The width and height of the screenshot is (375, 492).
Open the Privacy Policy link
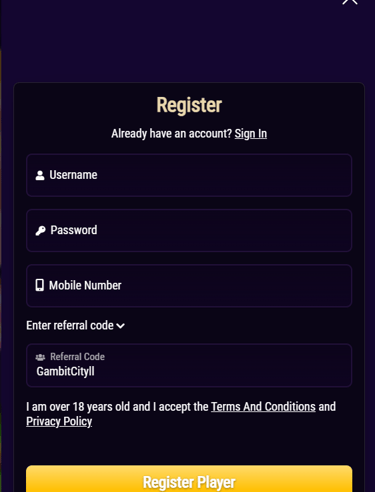tap(59, 422)
